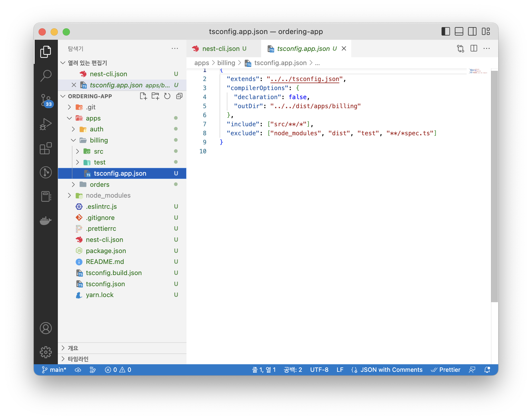Toggle bottom panel visibility

[459, 31]
